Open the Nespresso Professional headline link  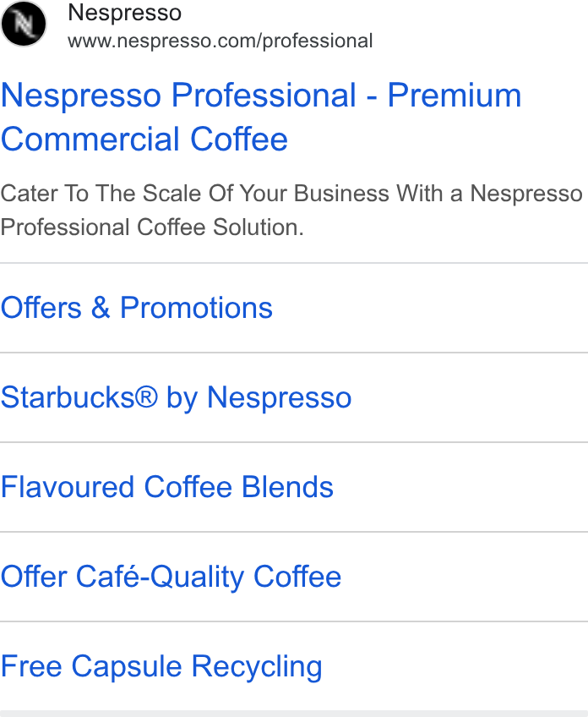coord(261,117)
